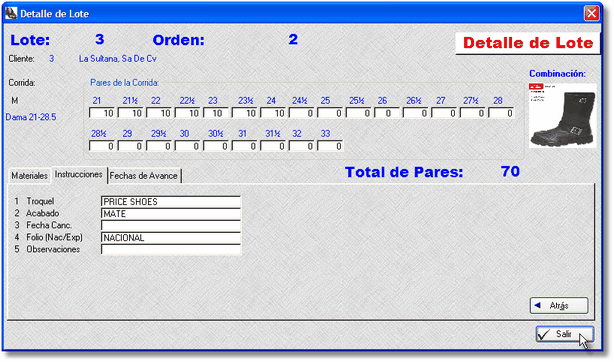Click the Troquel field with PRICE SHOES

[x=171, y=202]
